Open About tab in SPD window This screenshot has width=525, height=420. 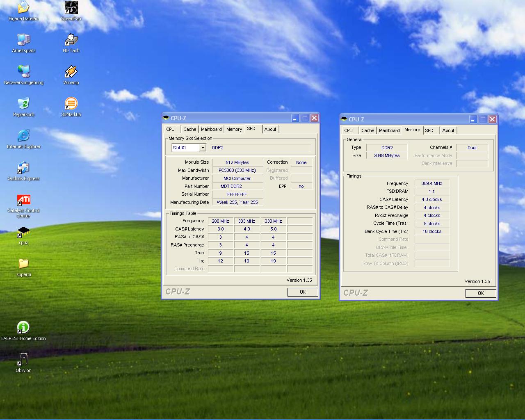click(270, 129)
